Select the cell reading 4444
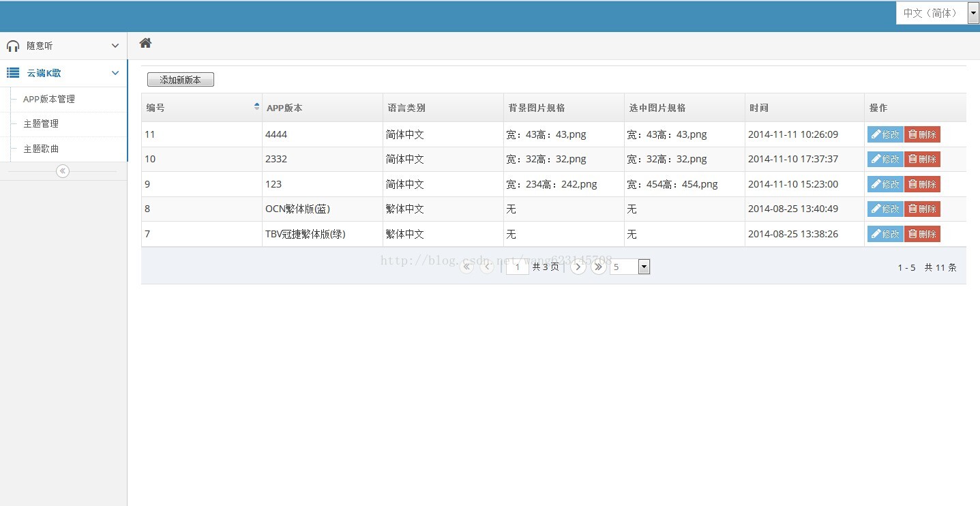980x506 pixels. [323, 134]
